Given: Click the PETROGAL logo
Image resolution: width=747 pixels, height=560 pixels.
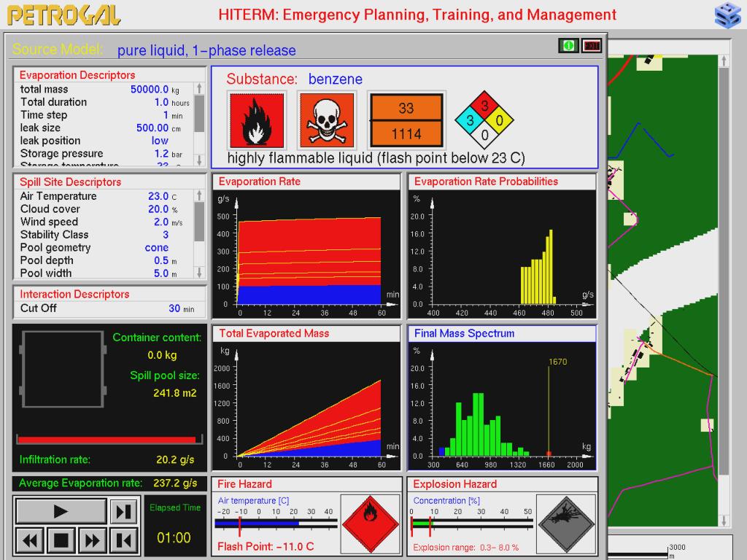Looking at the screenshot, I should (x=64, y=15).
